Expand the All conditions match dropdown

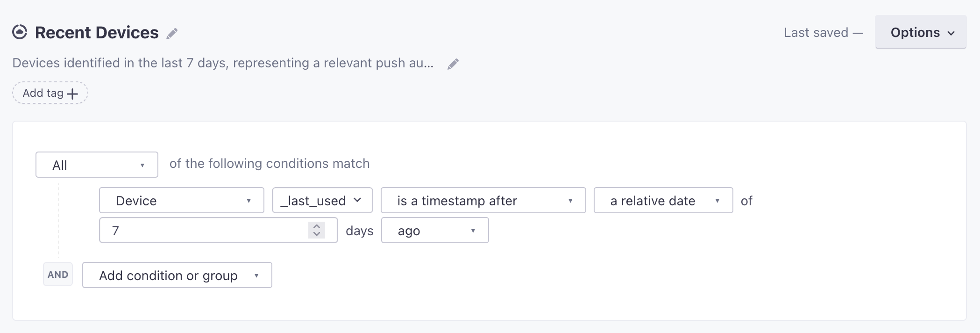click(x=97, y=165)
